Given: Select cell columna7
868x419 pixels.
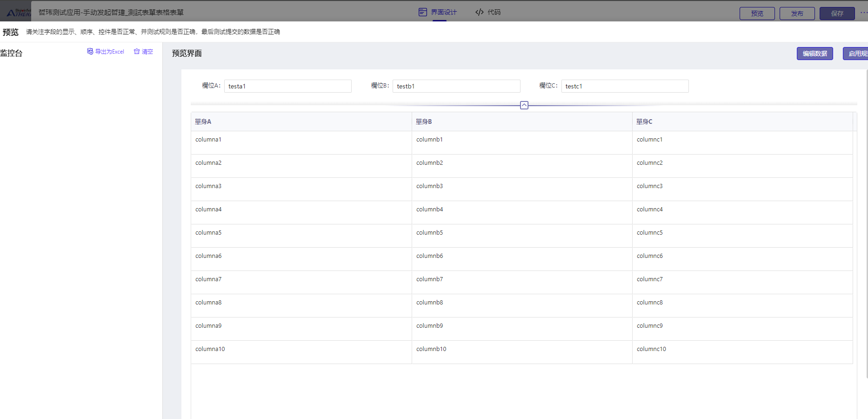Looking at the screenshot, I should point(301,282).
